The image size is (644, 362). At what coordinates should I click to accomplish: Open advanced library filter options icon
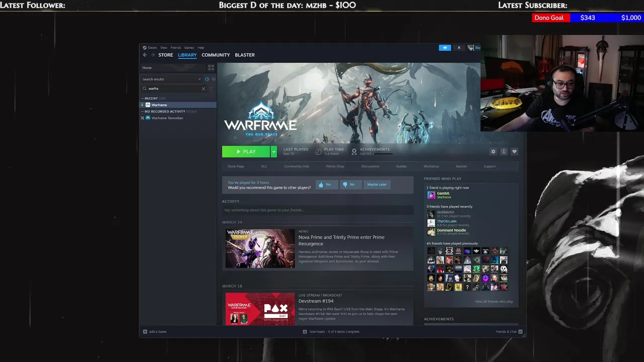click(211, 88)
